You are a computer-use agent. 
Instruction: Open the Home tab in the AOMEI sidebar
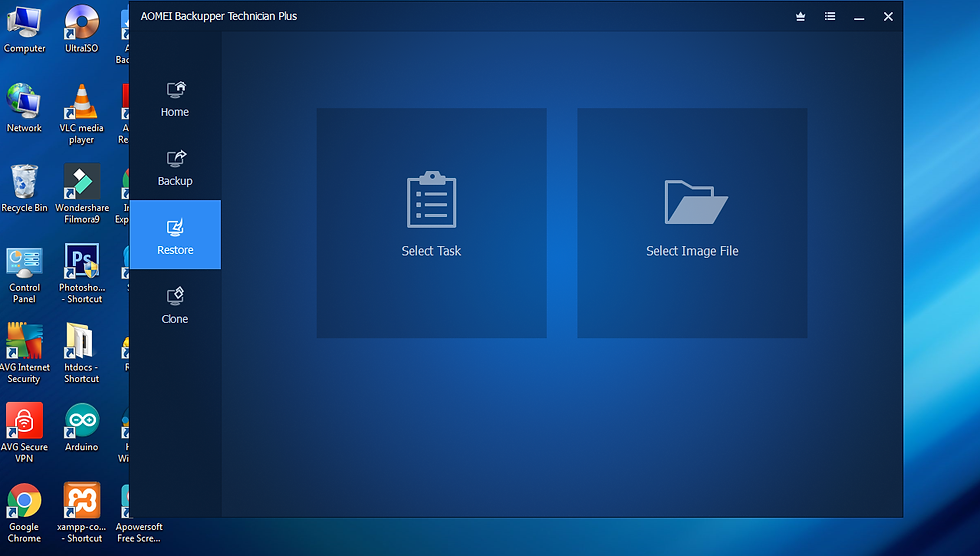[x=175, y=99]
